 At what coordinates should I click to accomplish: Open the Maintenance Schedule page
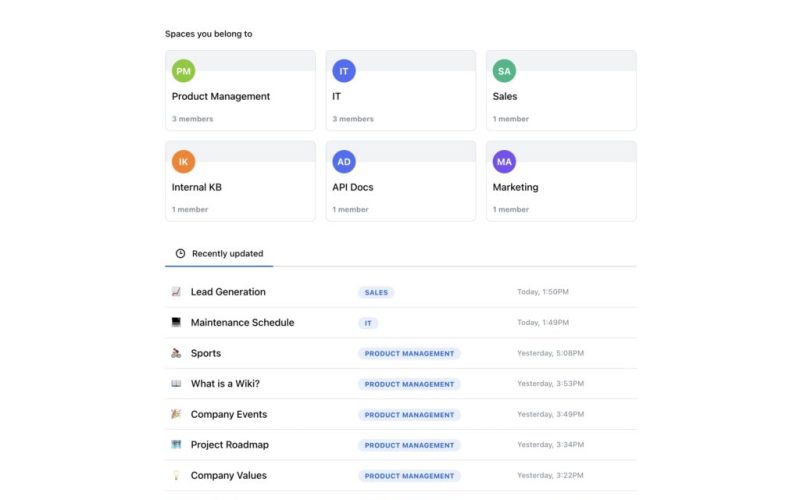click(x=242, y=323)
